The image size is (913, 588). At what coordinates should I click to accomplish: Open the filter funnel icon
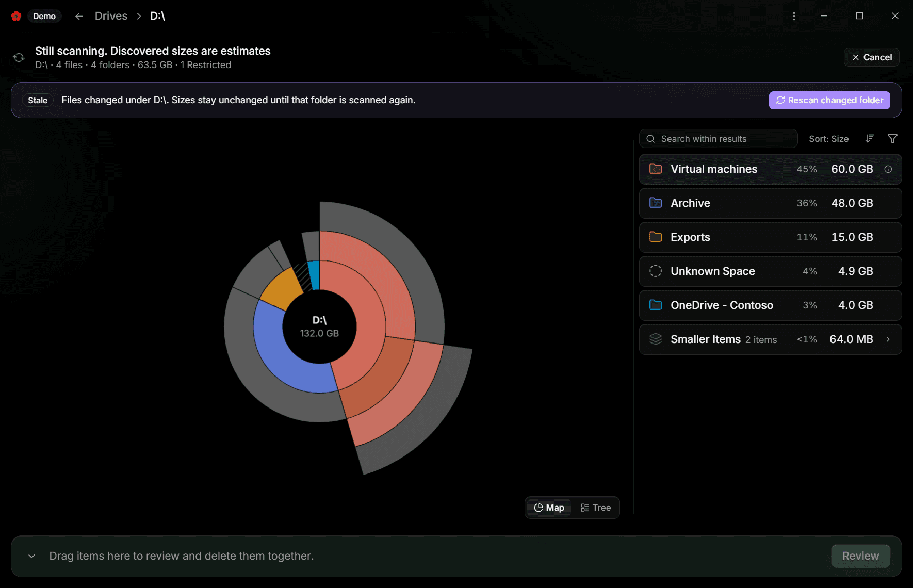892,139
